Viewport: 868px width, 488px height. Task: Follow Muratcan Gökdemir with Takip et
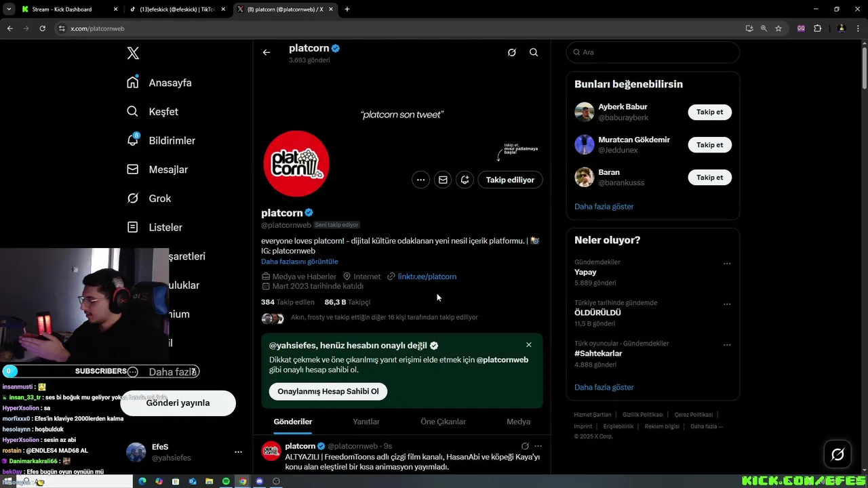point(710,144)
